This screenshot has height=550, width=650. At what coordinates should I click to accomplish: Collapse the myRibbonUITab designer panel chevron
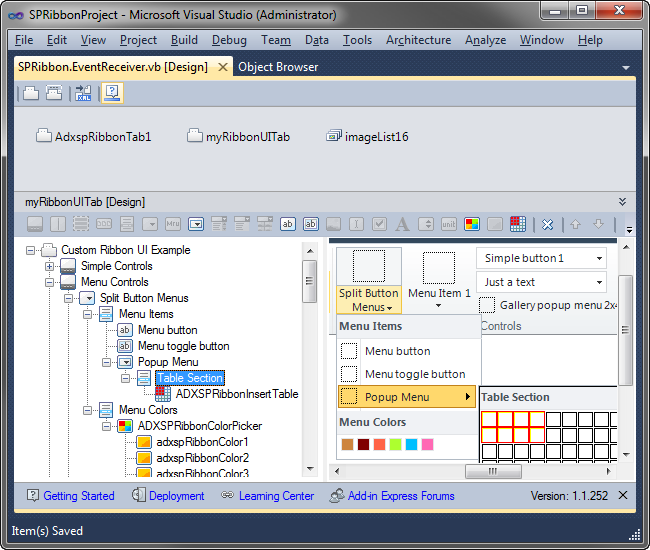pos(622,202)
